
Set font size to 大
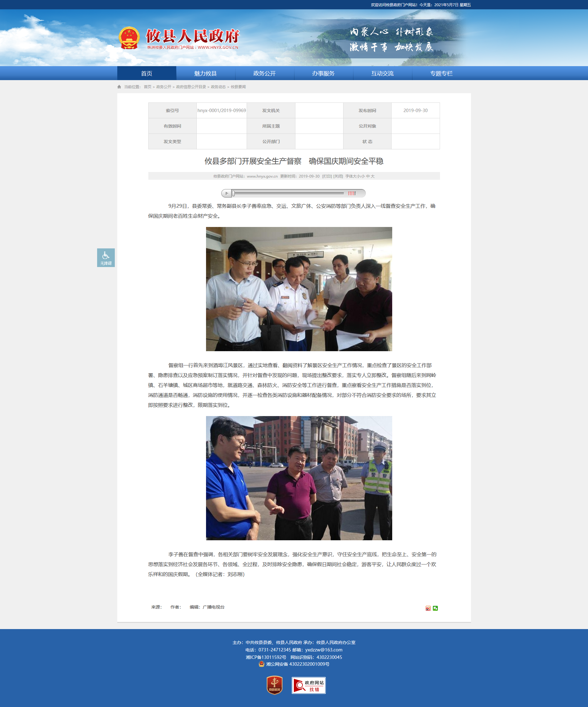click(372, 176)
